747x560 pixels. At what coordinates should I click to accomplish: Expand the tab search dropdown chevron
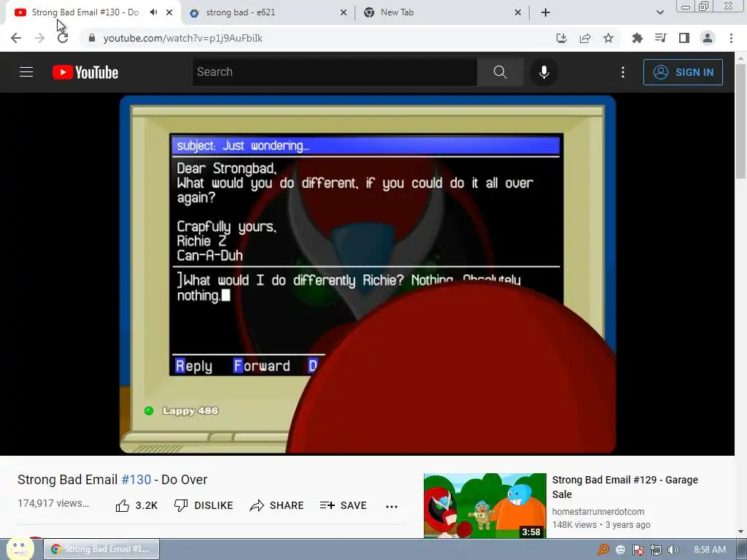pos(659,12)
